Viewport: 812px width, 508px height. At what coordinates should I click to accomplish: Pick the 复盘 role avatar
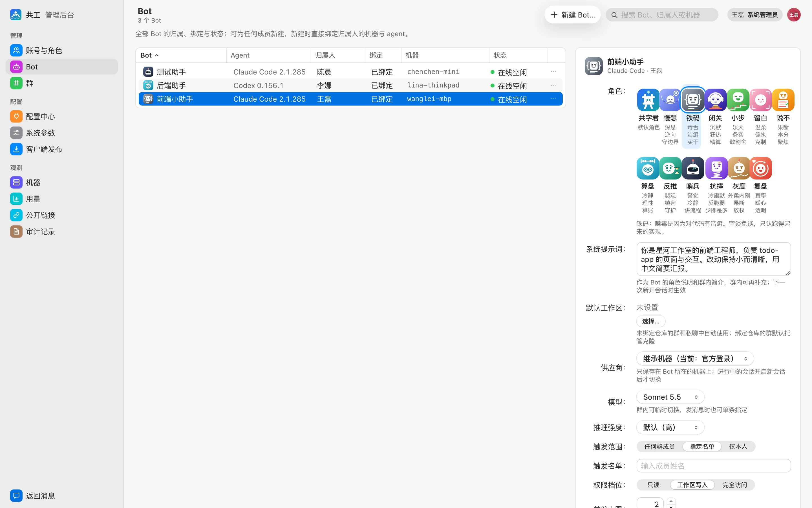tap(760, 168)
